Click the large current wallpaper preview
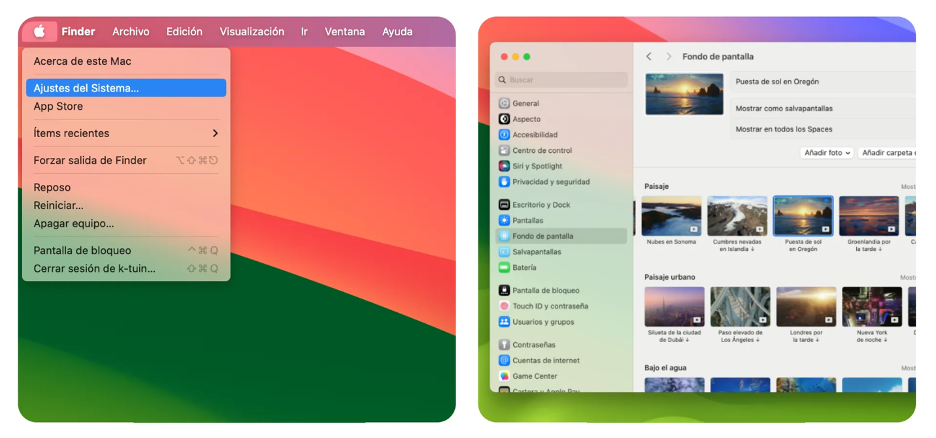The height and width of the screenshot is (438, 936). (684, 94)
